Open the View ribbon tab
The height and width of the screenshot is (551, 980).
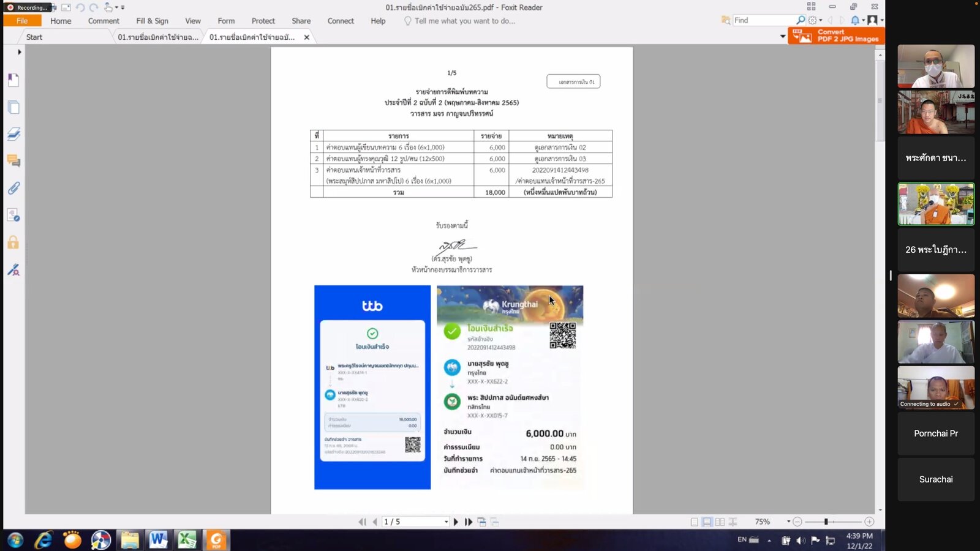pyautogui.click(x=193, y=21)
